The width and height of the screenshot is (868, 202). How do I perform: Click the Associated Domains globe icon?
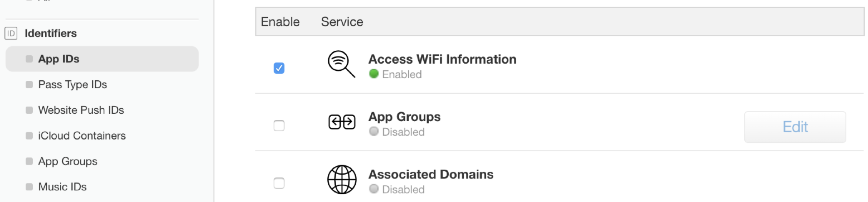point(342,179)
